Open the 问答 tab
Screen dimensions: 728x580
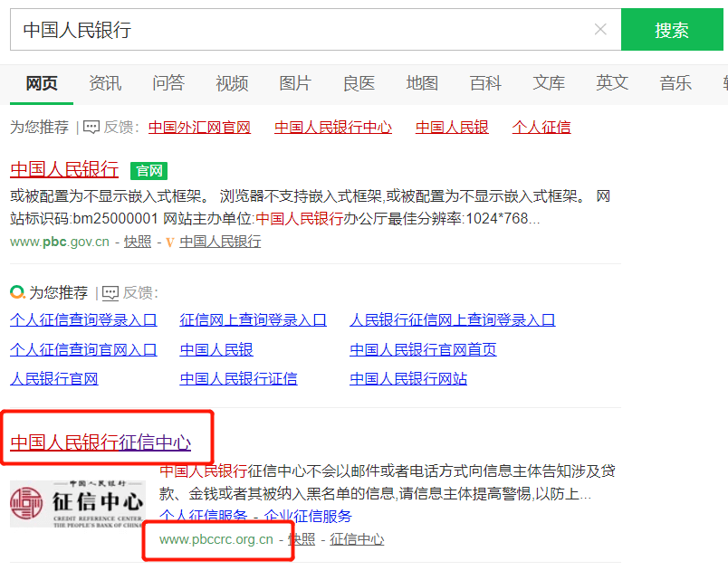point(168,83)
